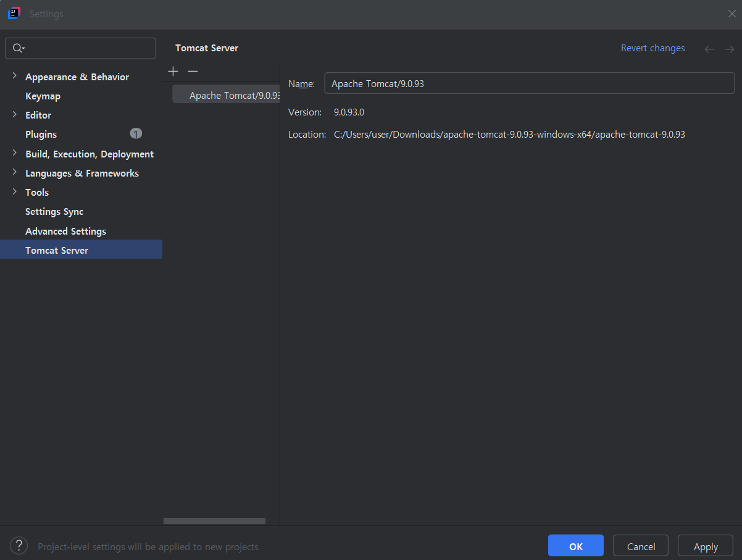
Task: Click the Location label
Action: (x=307, y=134)
